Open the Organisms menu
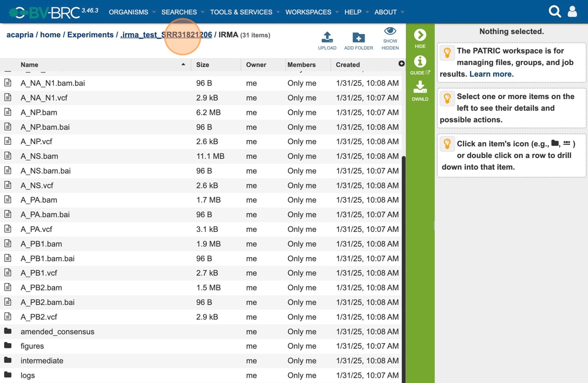Screen dimensions: 588x383 pos(128,12)
